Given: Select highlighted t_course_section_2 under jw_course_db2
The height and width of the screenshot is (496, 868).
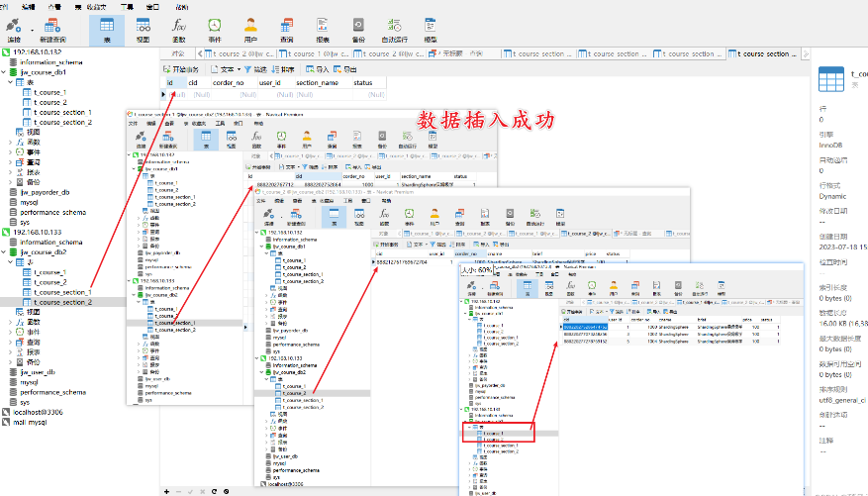Looking at the screenshot, I should 62,302.
